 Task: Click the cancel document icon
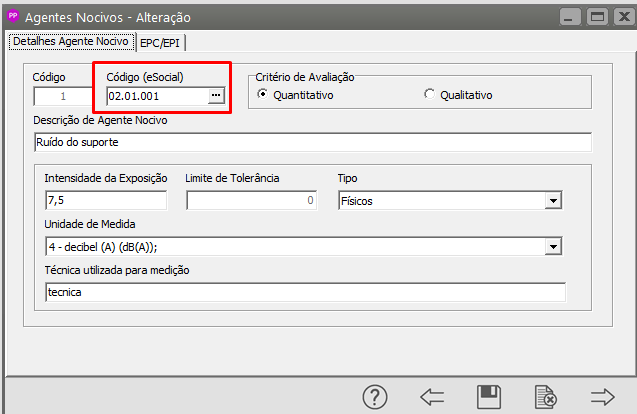click(x=545, y=397)
